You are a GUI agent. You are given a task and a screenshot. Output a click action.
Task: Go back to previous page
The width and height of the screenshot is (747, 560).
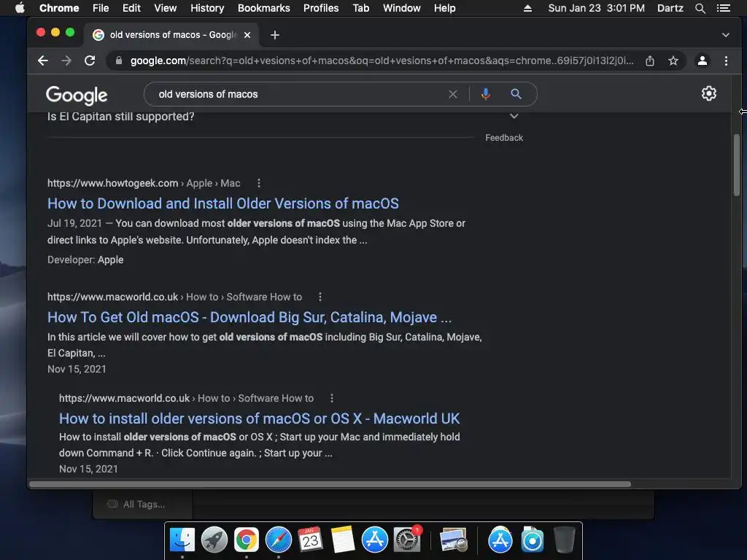[43, 61]
